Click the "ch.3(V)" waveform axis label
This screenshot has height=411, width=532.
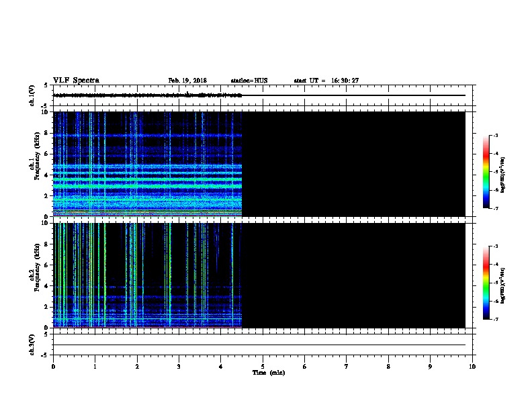coord(32,345)
